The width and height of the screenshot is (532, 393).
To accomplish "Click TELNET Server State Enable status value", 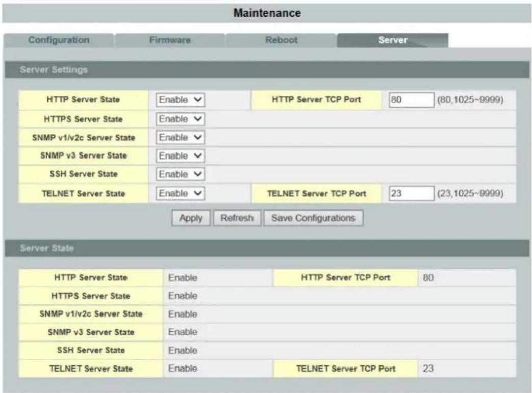I will click(183, 368).
